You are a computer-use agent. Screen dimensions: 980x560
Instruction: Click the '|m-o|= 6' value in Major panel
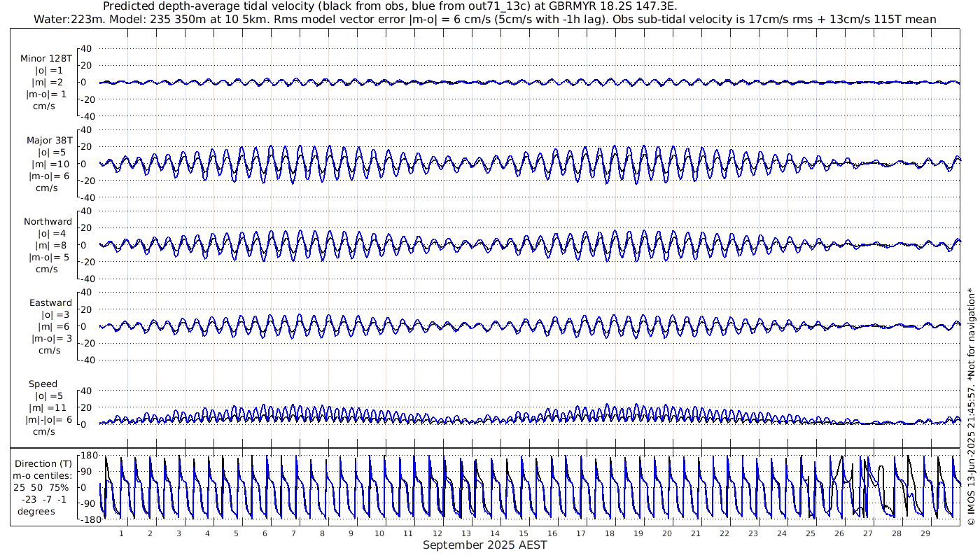(48, 176)
